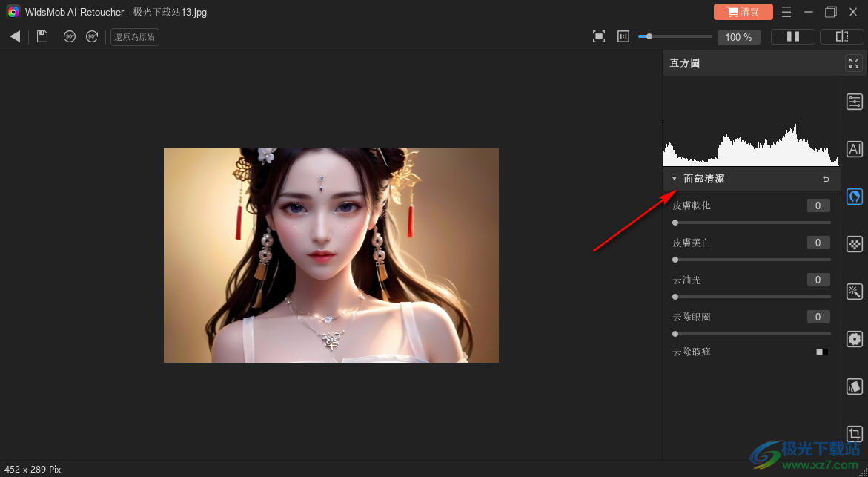868x477 pixels.
Task: Open the tilted card sidebar icon
Action: pos(855,386)
